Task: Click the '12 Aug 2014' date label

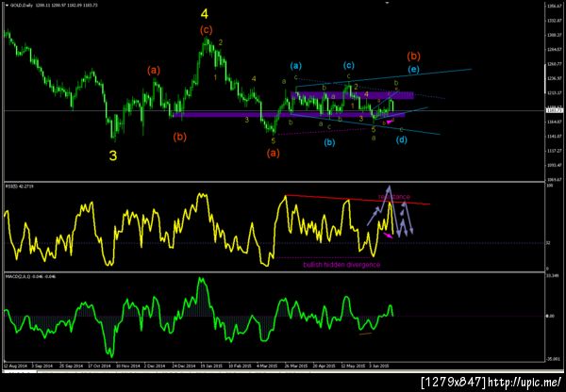Action: click(x=14, y=366)
